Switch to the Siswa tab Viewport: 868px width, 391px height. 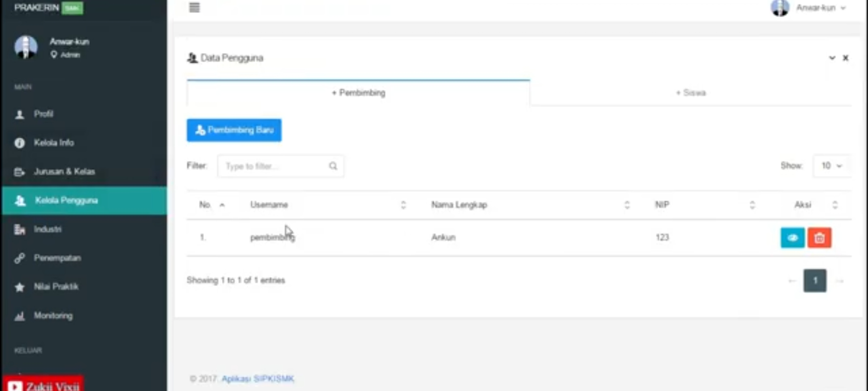coord(691,93)
